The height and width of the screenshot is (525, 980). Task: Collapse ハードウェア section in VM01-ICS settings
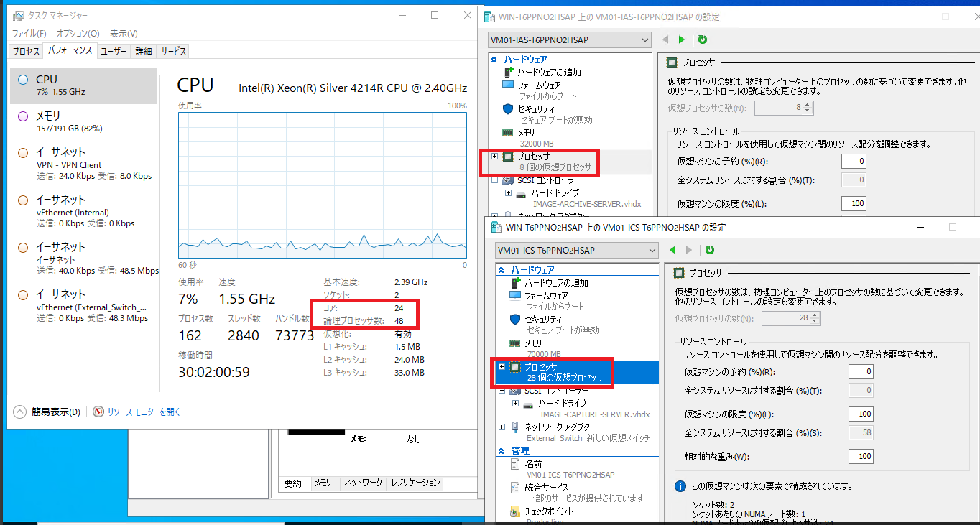tap(501, 270)
